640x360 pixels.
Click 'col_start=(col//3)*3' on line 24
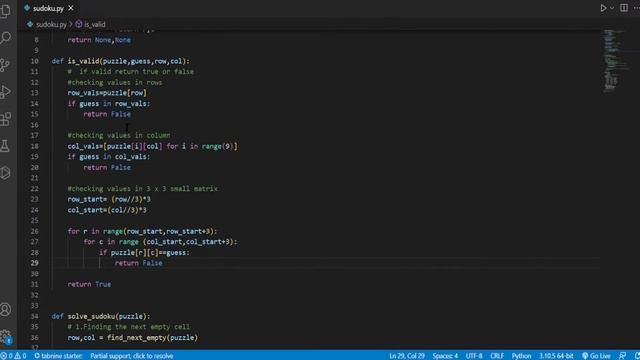click(x=107, y=210)
